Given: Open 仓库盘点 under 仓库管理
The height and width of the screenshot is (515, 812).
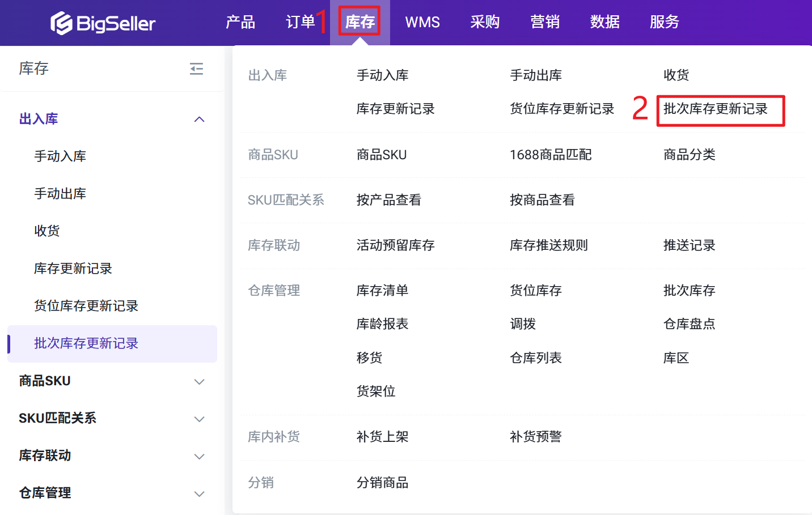Looking at the screenshot, I should (x=689, y=324).
